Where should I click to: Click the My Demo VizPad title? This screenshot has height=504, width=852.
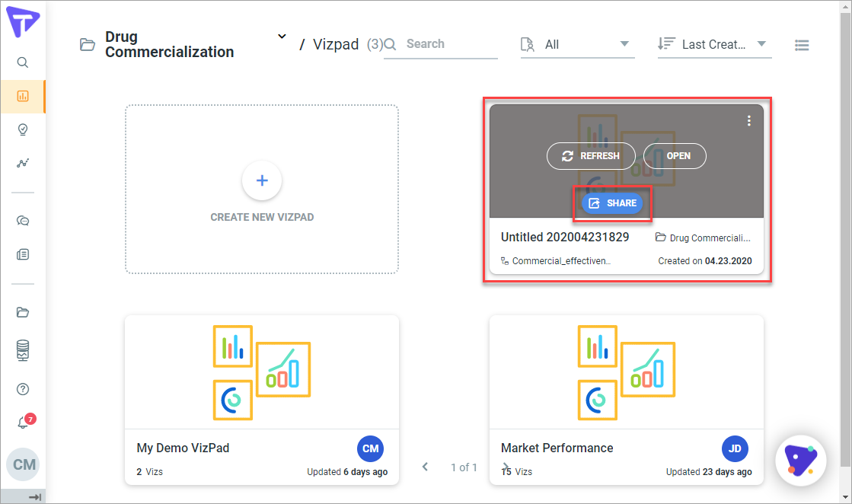tap(183, 448)
